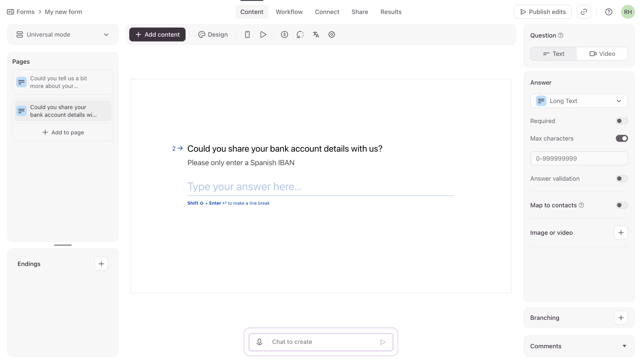642x364 pixels.
Task: Enable the Required toggle
Action: 621,121
